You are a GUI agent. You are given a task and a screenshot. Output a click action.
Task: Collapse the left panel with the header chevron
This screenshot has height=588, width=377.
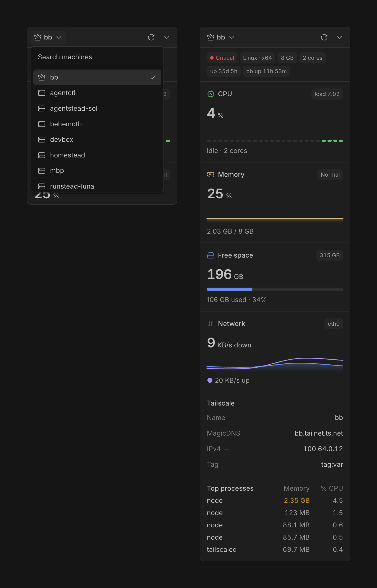167,37
